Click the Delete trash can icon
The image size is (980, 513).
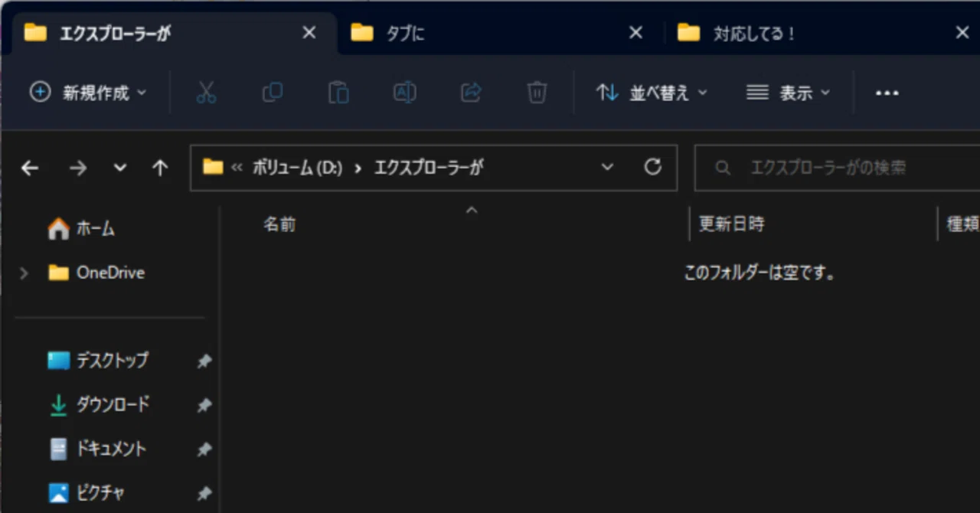[x=537, y=93]
